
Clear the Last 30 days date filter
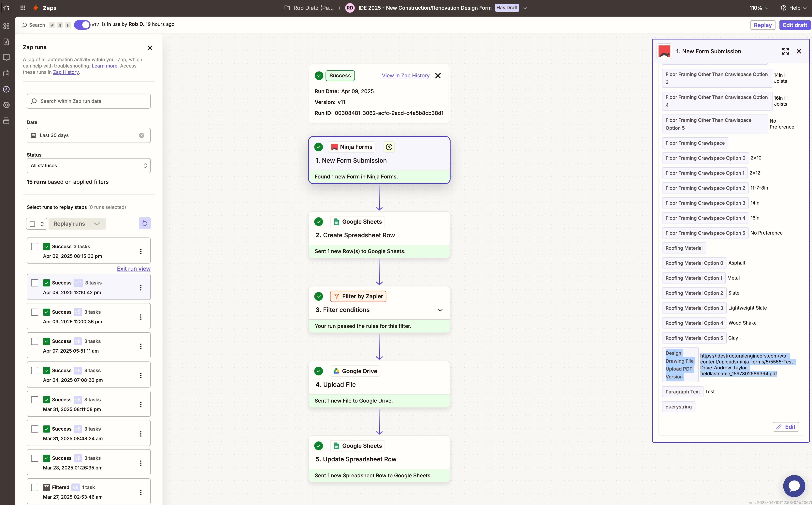(141, 135)
